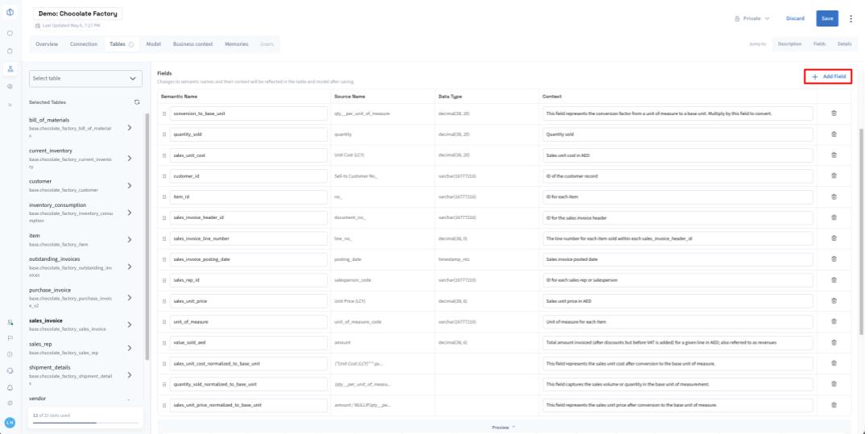This screenshot has width=868, height=434.
Task: Grab drag handle of customer_id row
Action: [163, 176]
